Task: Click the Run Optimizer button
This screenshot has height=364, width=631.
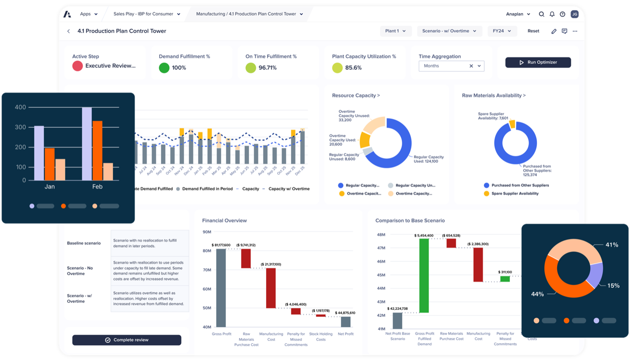Action: point(538,62)
